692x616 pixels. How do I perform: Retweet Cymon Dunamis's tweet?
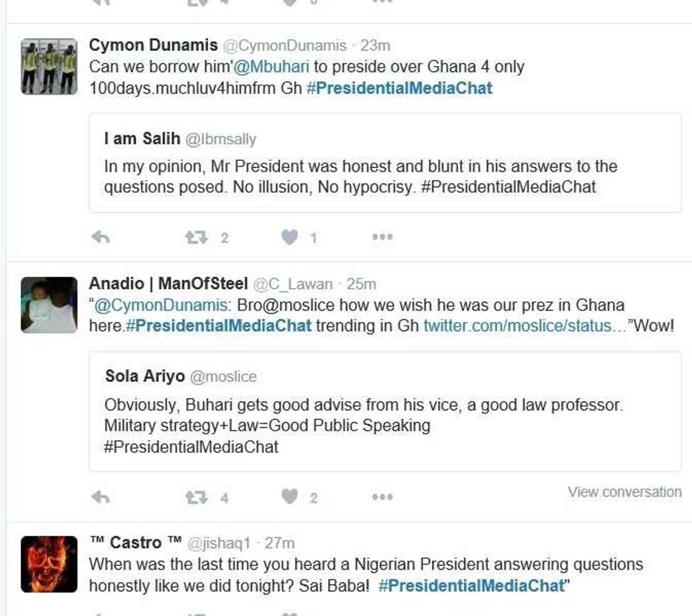click(197, 237)
